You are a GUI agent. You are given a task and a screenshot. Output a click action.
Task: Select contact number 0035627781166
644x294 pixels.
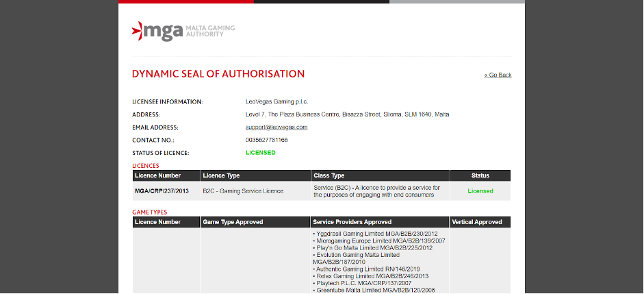tap(266, 140)
